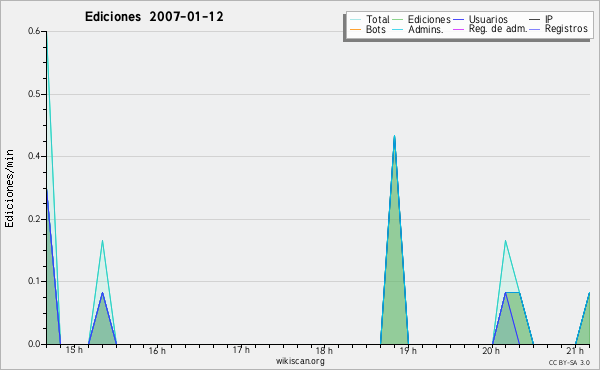Click the 15 h axis tick label

pos(74,350)
